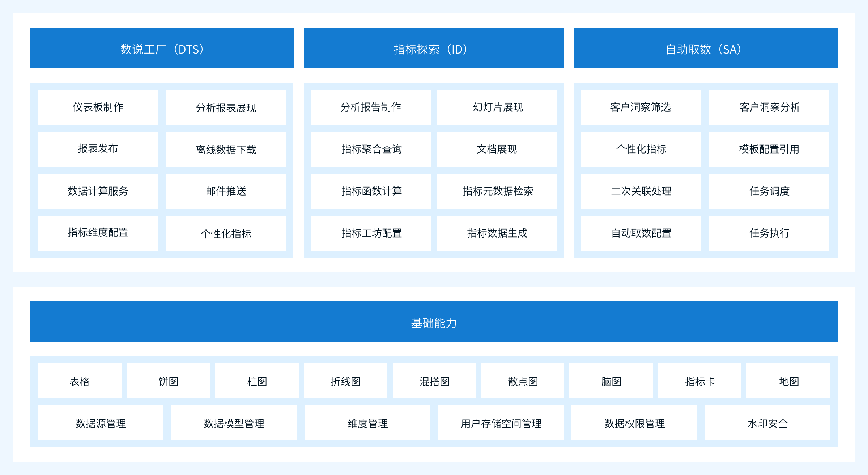Click the 数说工厂 (DTS) header
This screenshot has width=868, height=475.
[162, 48]
